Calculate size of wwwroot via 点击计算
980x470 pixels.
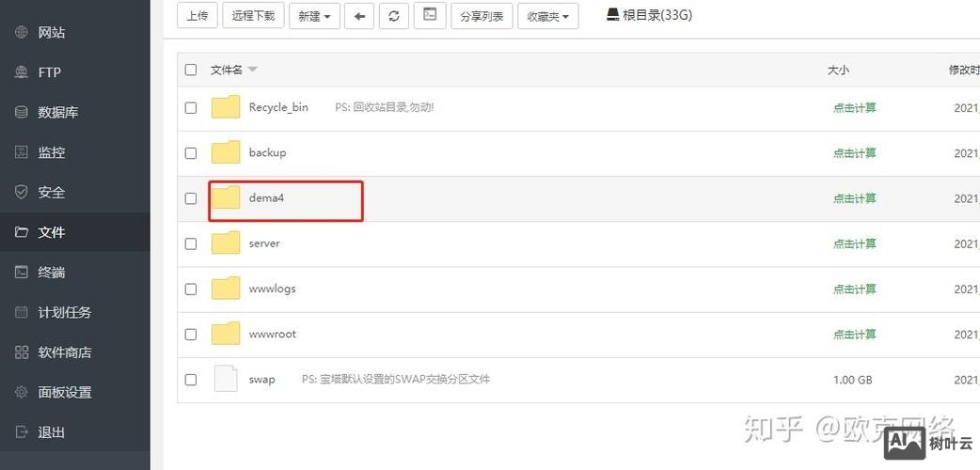click(854, 335)
